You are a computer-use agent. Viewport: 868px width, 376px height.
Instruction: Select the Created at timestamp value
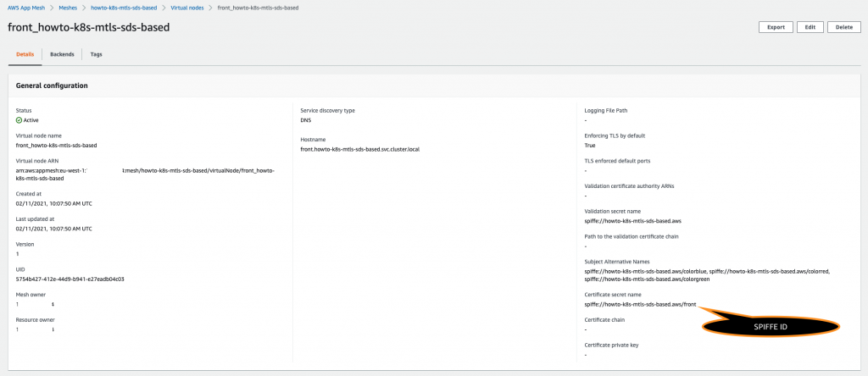[x=53, y=203]
